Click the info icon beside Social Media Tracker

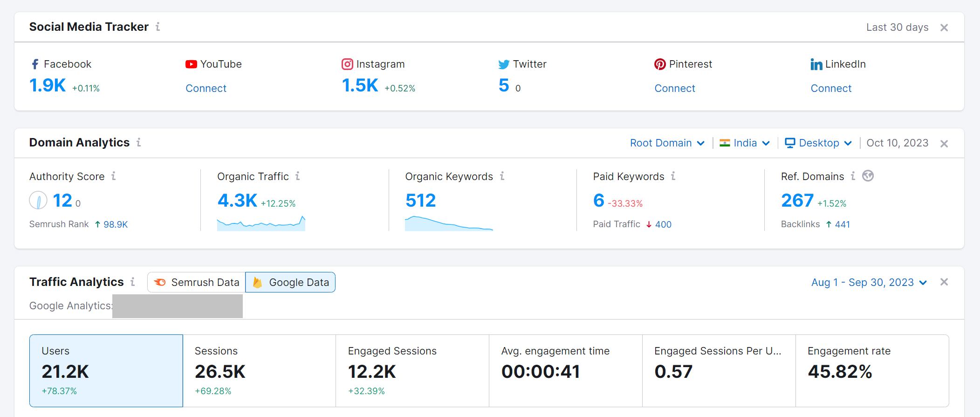pyautogui.click(x=158, y=27)
